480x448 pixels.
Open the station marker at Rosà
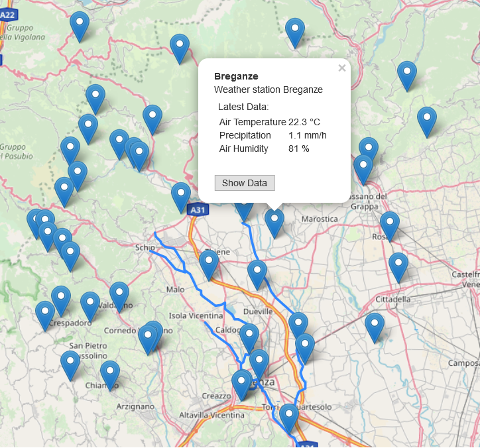click(x=390, y=224)
